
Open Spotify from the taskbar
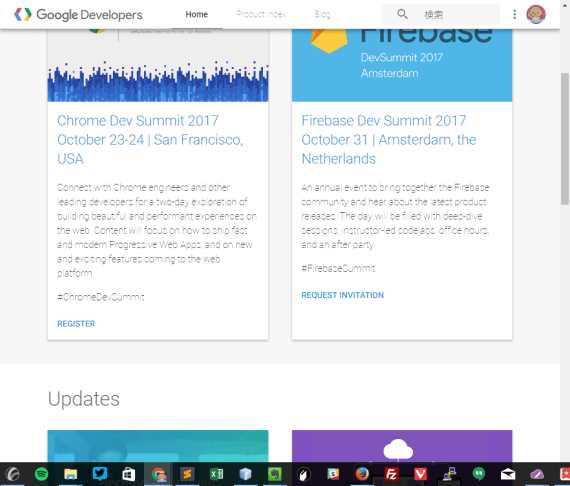[41, 474]
